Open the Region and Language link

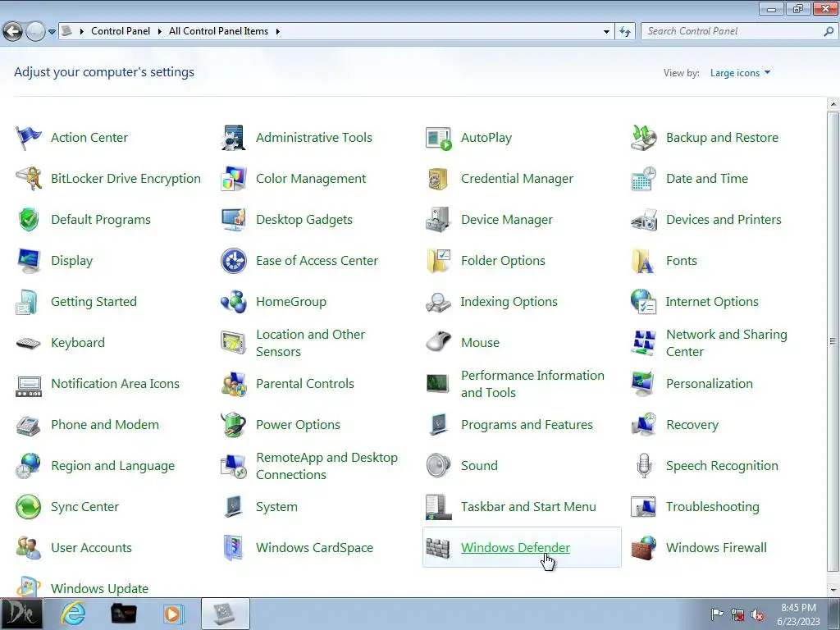113,466
